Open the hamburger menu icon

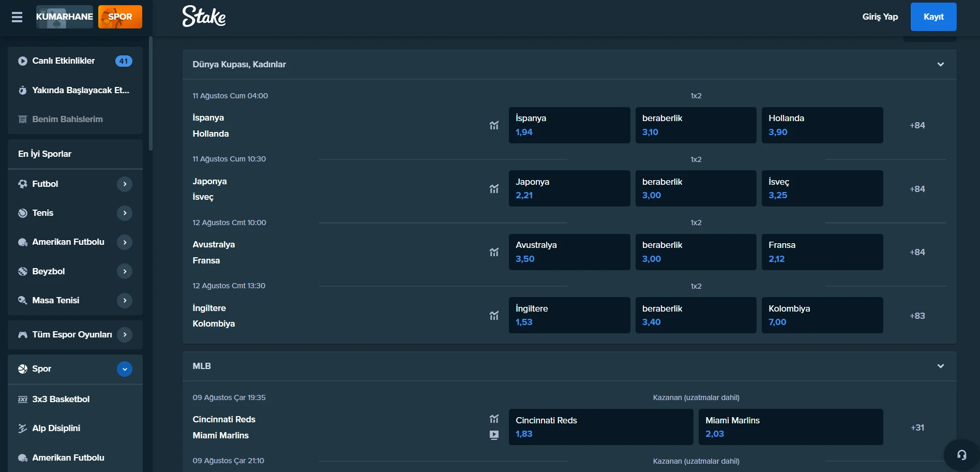click(x=17, y=17)
